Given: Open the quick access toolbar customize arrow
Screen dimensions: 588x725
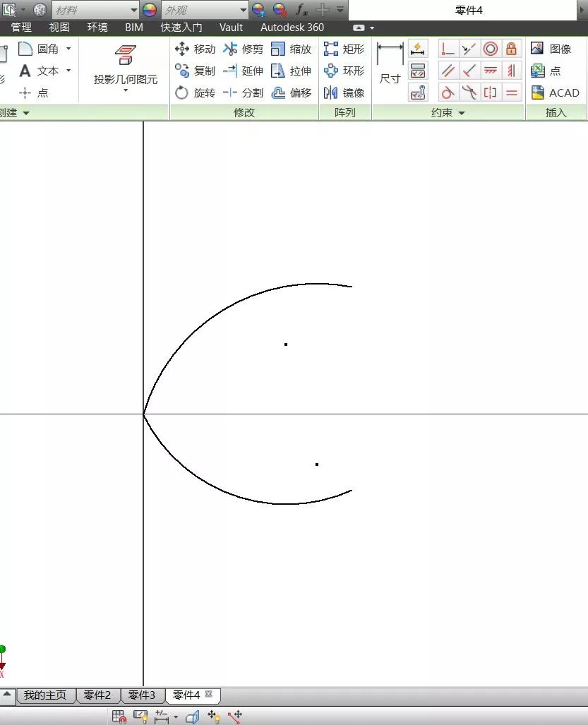Looking at the screenshot, I should coord(340,9).
